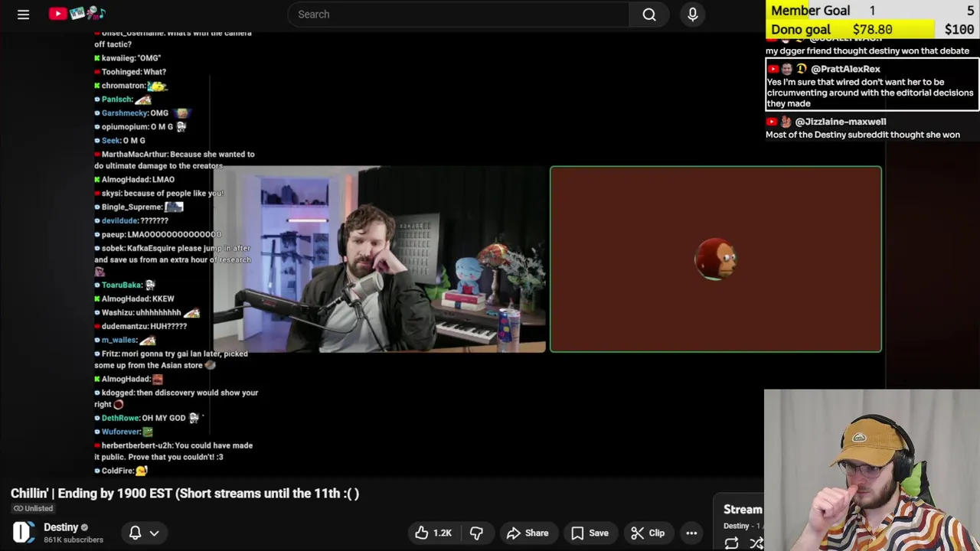Click @PrattAlexRex chat username

845,69
